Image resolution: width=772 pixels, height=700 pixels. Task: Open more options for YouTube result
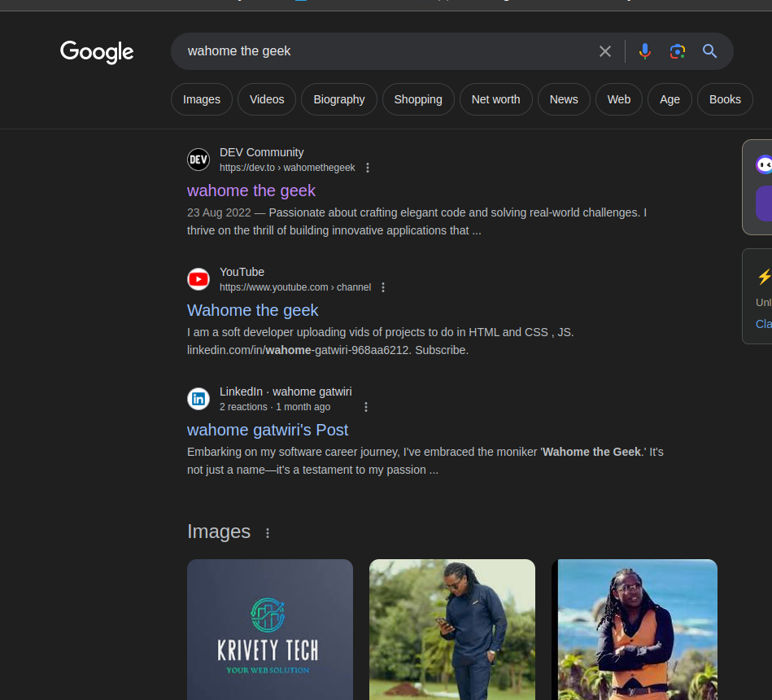(x=383, y=287)
